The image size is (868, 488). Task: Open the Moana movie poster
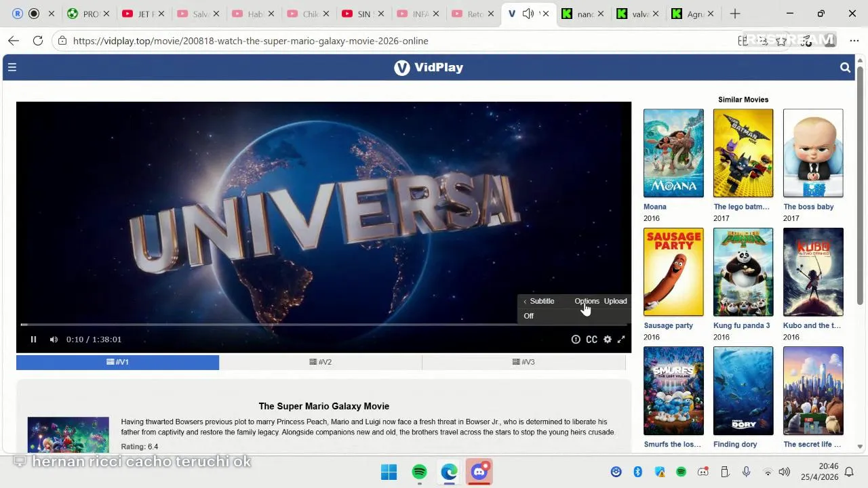pos(673,153)
